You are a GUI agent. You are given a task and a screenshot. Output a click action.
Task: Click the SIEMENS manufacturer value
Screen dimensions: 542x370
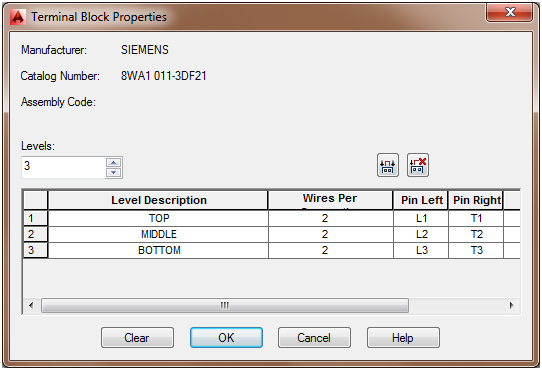[144, 50]
